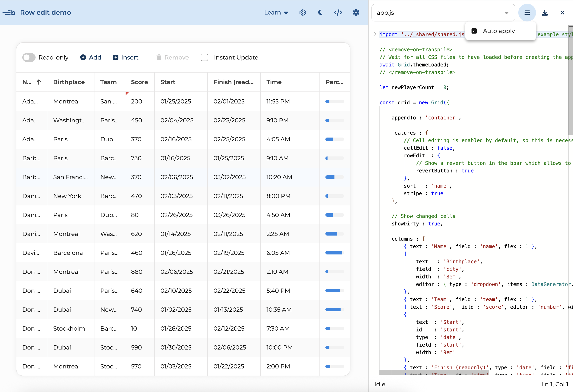573x392 pixels.
Task: Click the percent bar in Davi row
Action: click(334, 253)
